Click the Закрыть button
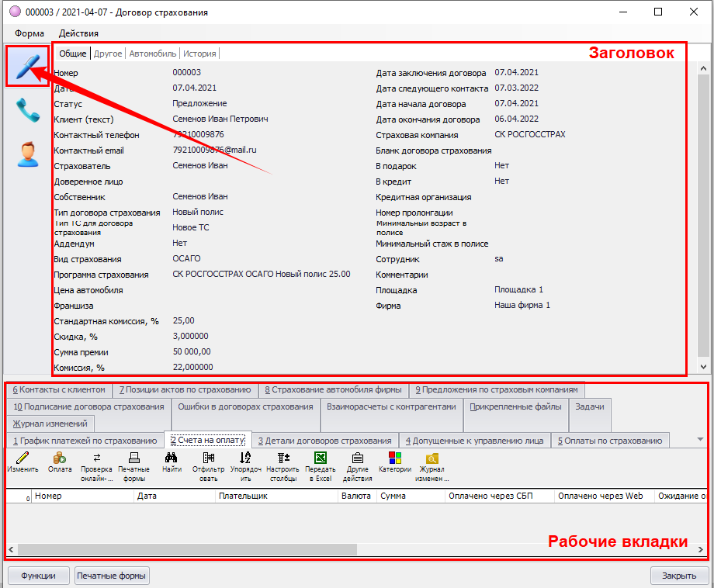The image size is (714, 588). (678, 576)
